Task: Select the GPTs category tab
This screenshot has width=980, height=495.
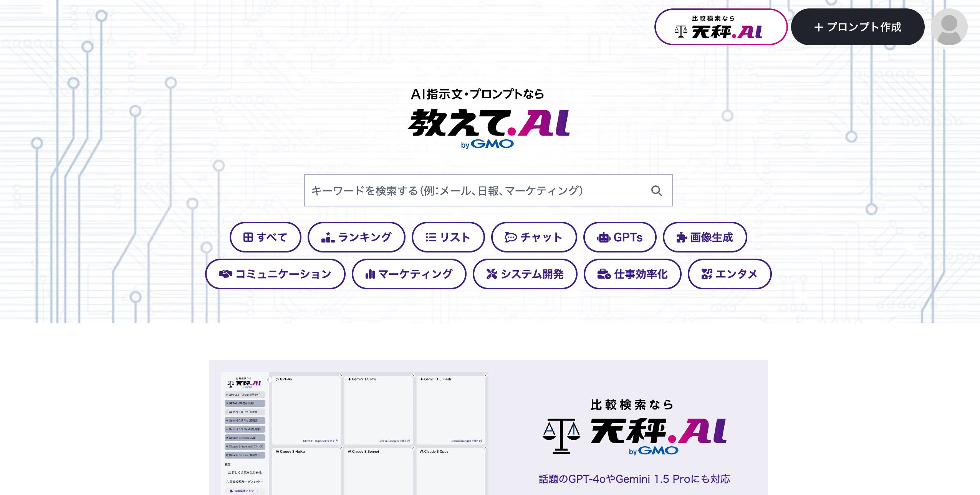Action: tap(620, 237)
